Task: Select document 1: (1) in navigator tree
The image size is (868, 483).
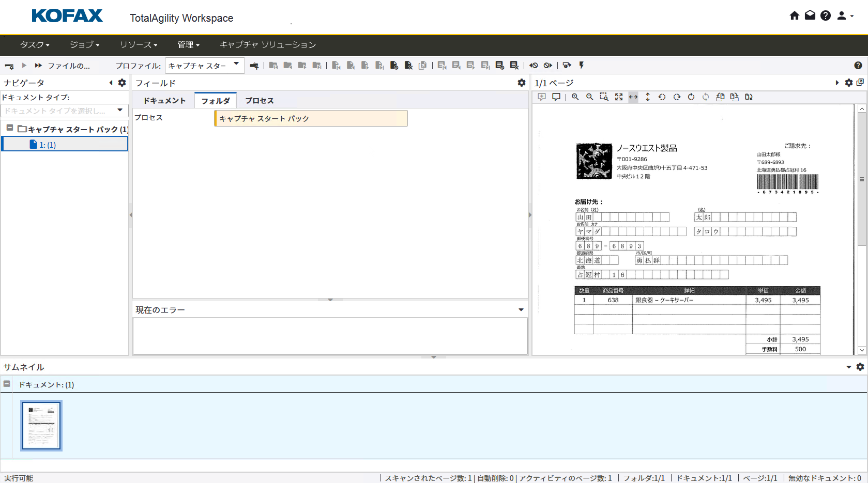Action: (48, 145)
